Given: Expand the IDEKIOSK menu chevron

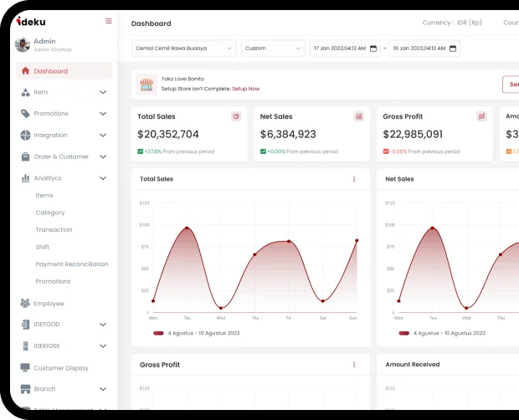Looking at the screenshot, I should coord(103,346).
